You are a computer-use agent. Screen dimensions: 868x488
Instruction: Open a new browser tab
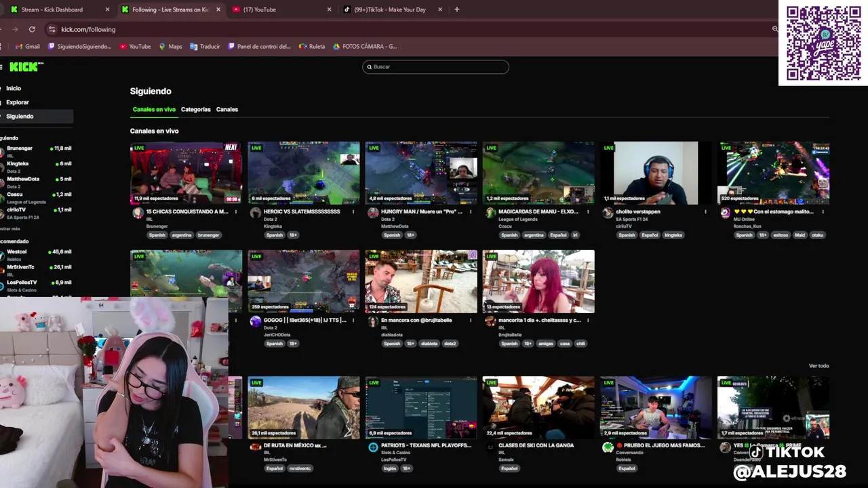coord(456,9)
